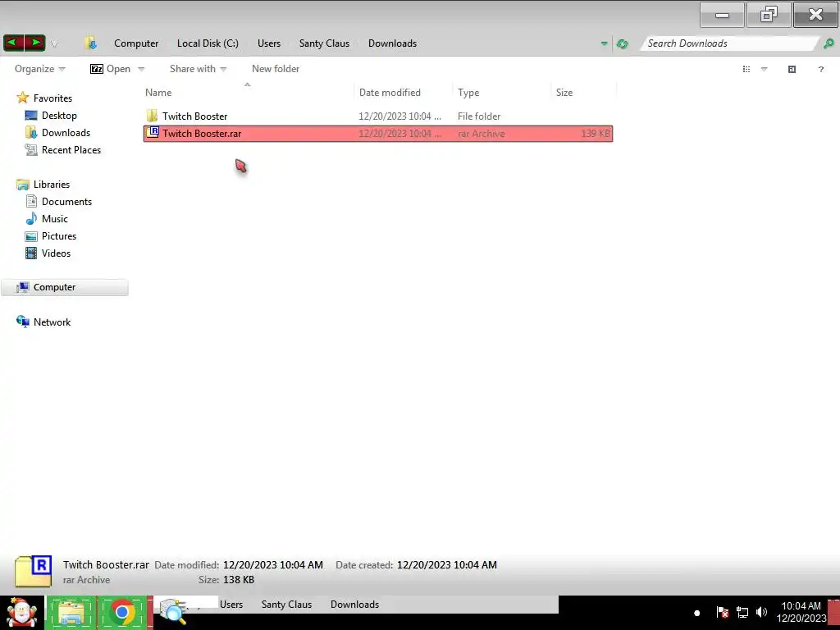Go back with the green left arrow
Image resolution: width=840 pixels, height=630 pixels.
point(13,43)
